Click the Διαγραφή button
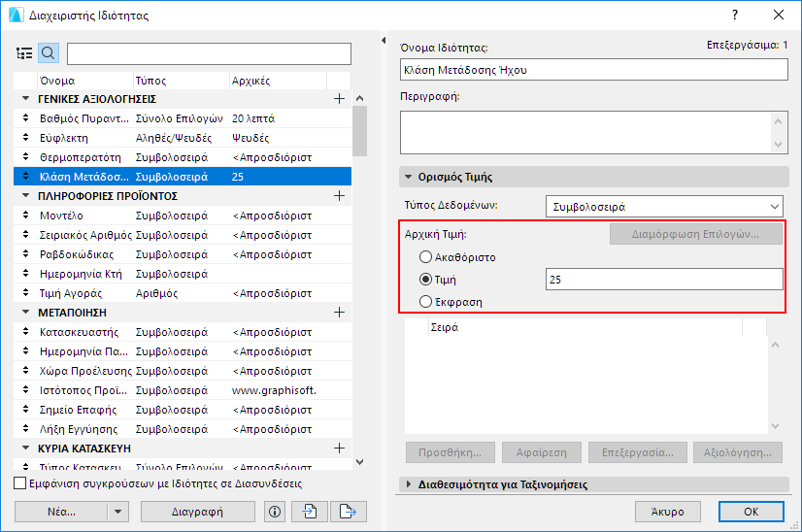The height and width of the screenshot is (532, 802). 198,512
